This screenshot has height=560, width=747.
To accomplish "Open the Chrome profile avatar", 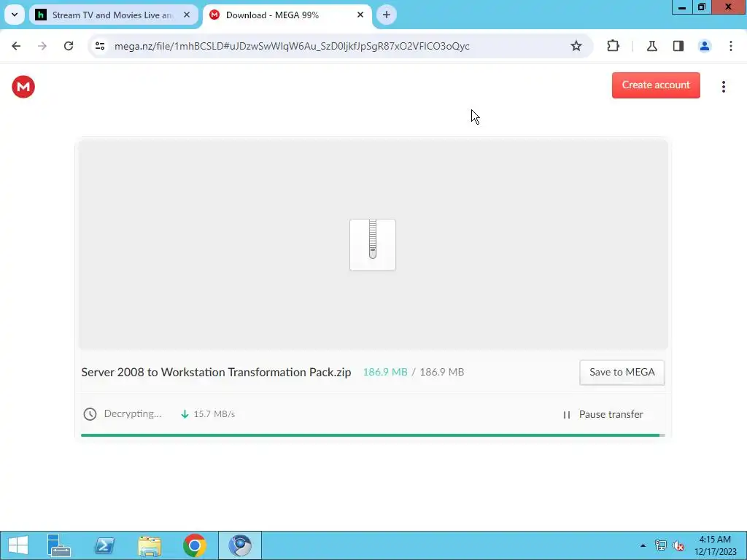I will [705, 46].
